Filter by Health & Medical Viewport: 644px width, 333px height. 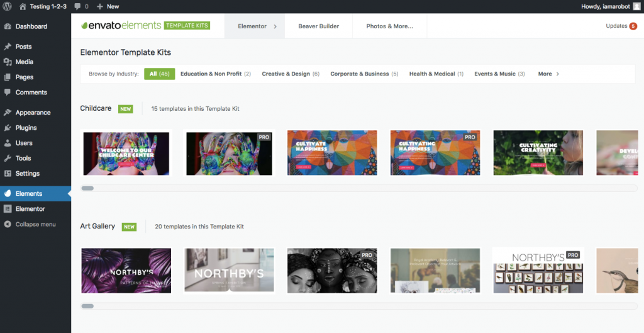coord(436,74)
